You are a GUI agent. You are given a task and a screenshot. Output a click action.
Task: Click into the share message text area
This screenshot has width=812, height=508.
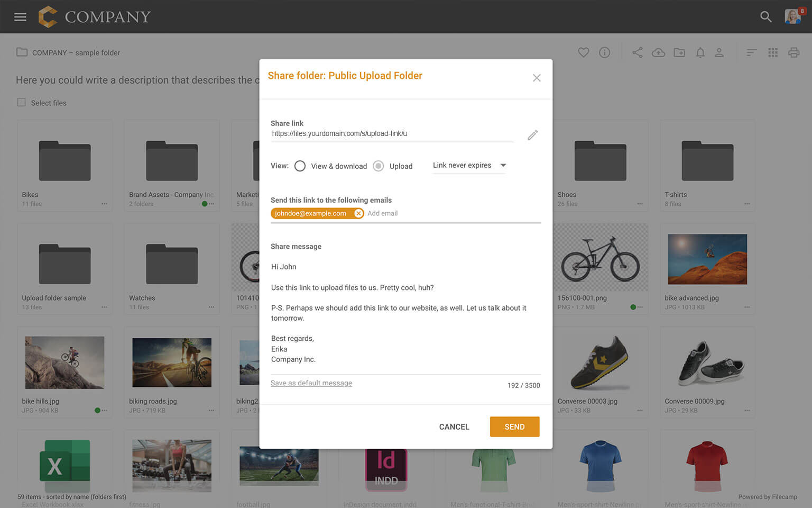pyautogui.click(x=405, y=313)
